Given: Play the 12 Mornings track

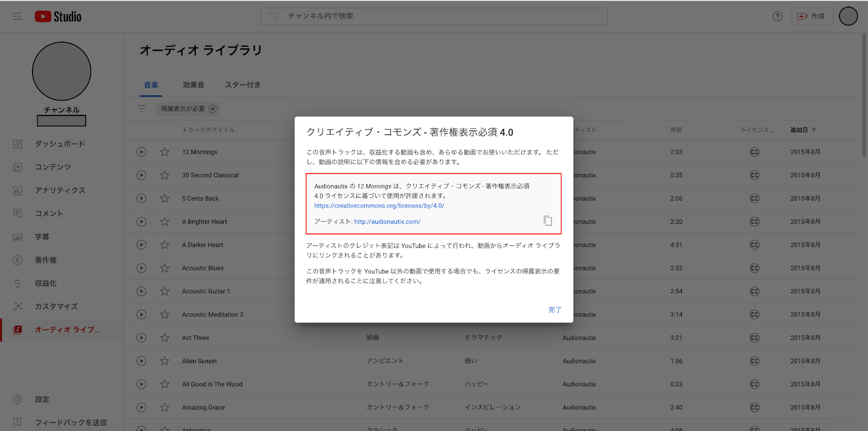Looking at the screenshot, I should 141,152.
